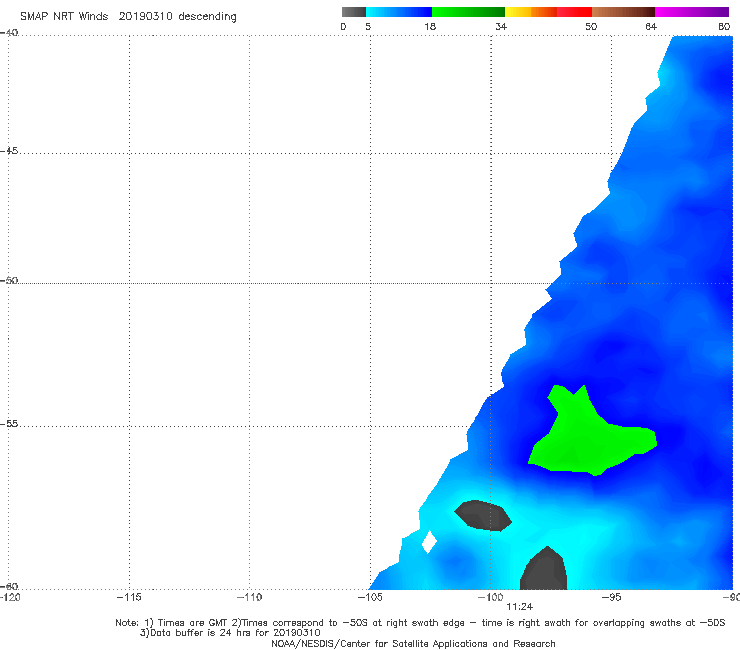Click the title 'SMAP NRT Winds 20190310 descending'
Image resolution: width=740 pixels, height=650 pixels.
click(x=128, y=17)
